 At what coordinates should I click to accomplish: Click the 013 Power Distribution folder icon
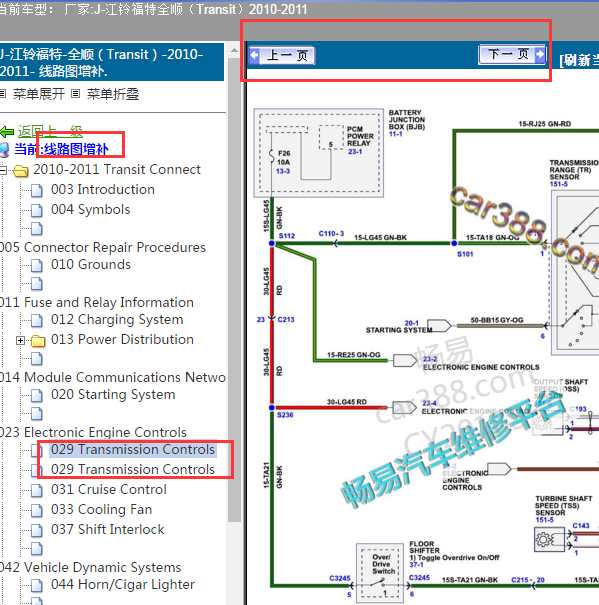tap(37, 341)
